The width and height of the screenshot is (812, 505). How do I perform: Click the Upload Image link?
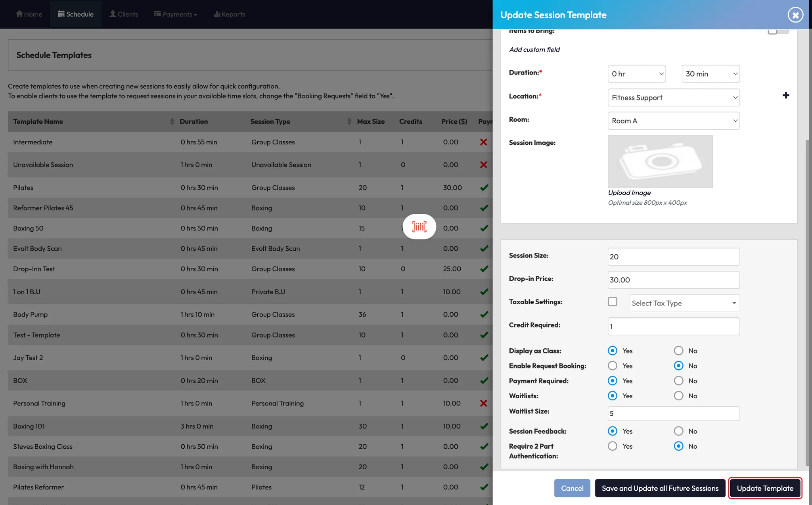pos(629,193)
